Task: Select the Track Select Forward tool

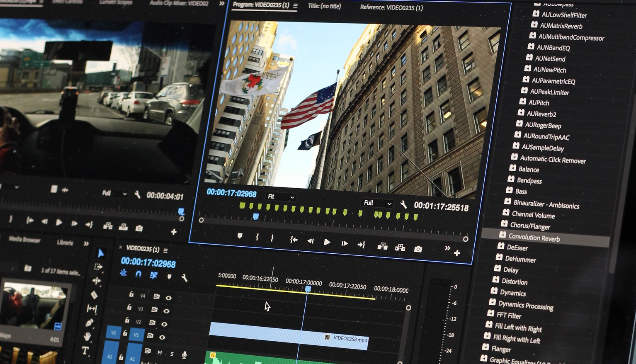Action: pos(98,267)
